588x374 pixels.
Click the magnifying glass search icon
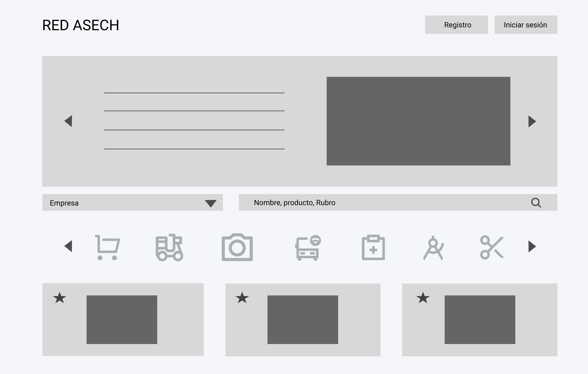pos(536,203)
